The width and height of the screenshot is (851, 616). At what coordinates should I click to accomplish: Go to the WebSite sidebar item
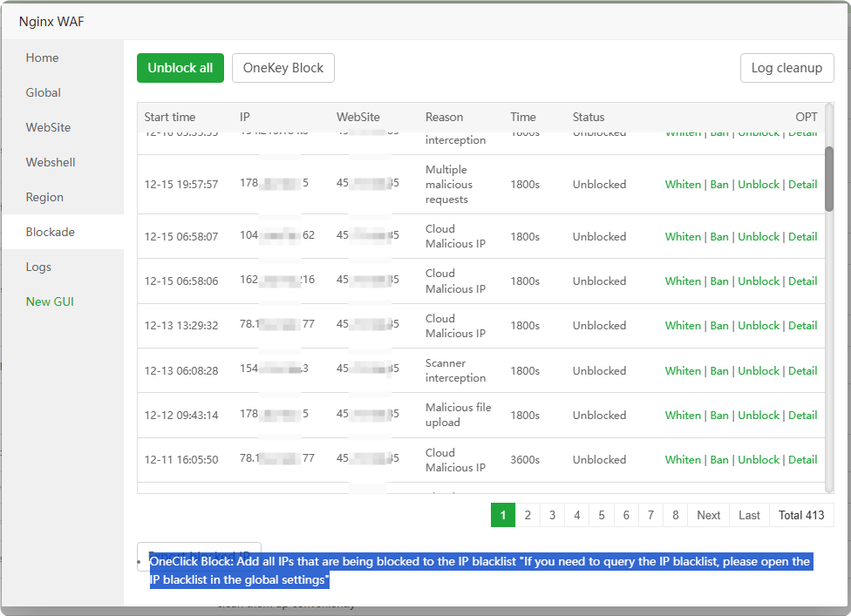coord(48,127)
